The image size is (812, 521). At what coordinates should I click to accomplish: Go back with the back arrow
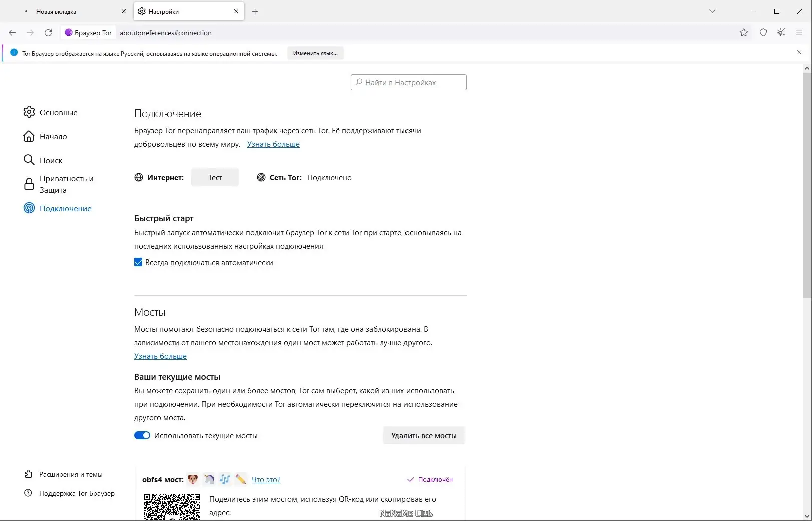click(12, 33)
